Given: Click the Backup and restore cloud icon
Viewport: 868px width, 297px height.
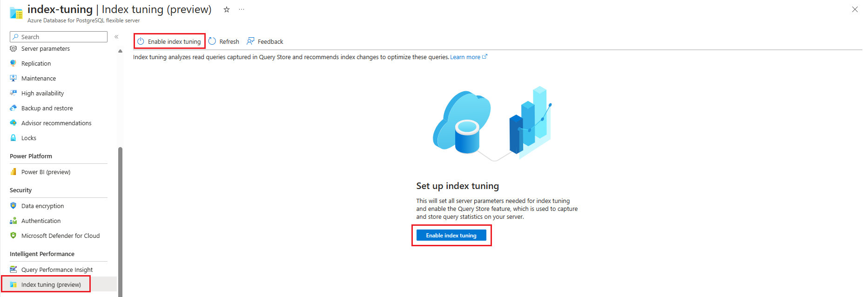Looking at the screenshot, I should 13,108.
